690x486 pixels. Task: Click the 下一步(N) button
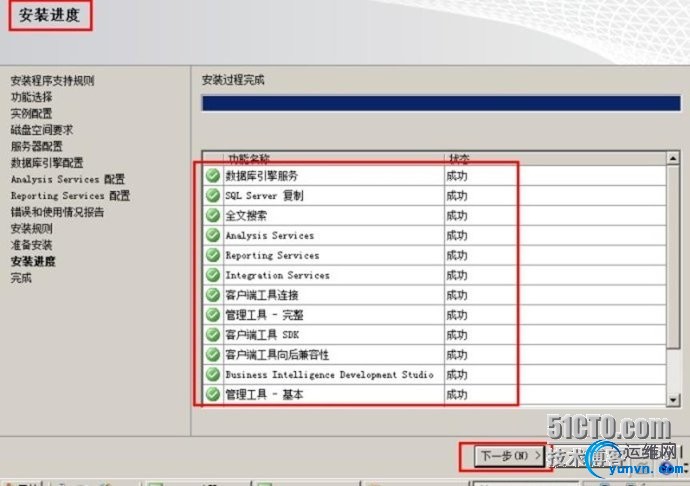click(510, 456)
